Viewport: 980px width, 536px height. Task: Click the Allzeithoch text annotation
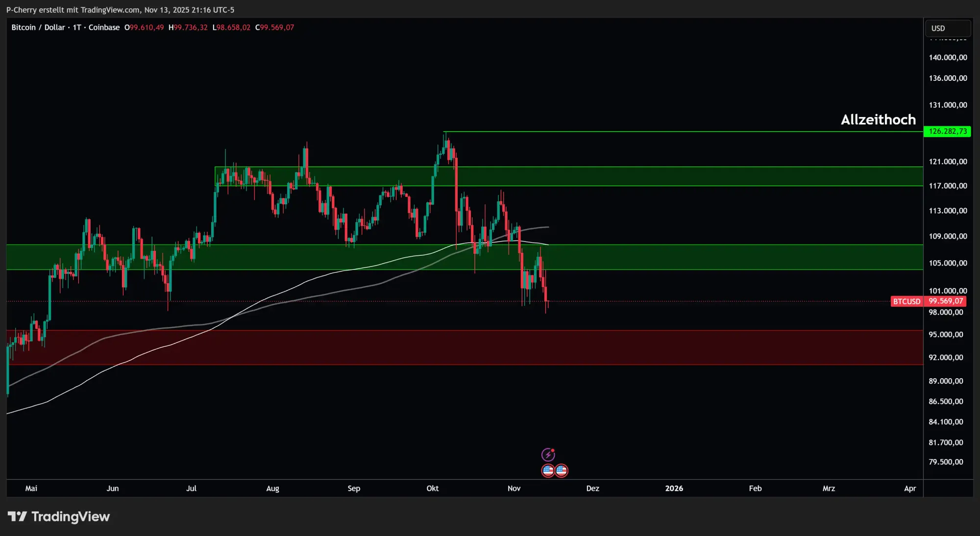click(x=879, y=120)
